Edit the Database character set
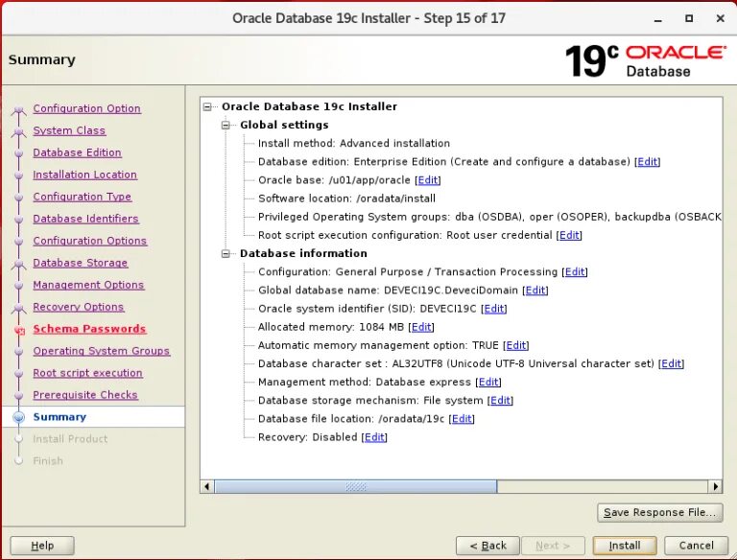Screen dimensions: 737x560 tap(671, 363)
